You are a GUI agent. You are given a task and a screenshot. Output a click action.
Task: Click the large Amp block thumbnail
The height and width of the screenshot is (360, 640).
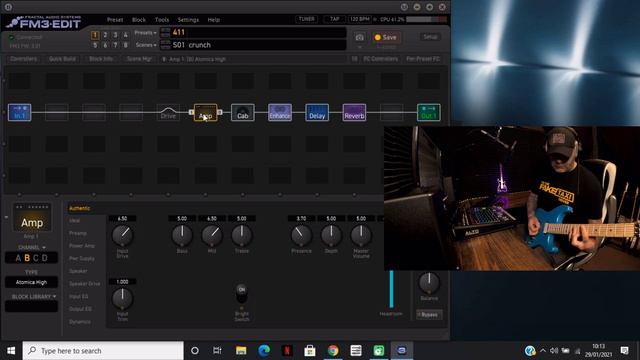[x=32, y=218]
